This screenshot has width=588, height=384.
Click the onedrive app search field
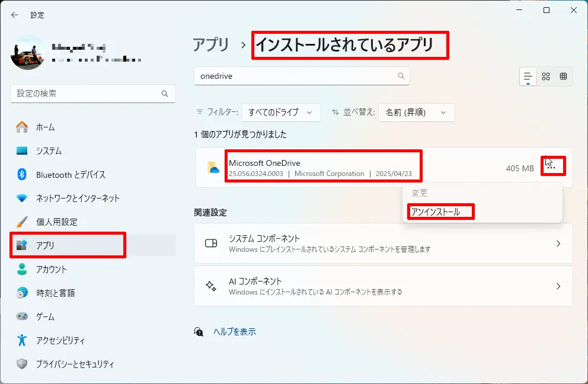(x=302, y=76)
